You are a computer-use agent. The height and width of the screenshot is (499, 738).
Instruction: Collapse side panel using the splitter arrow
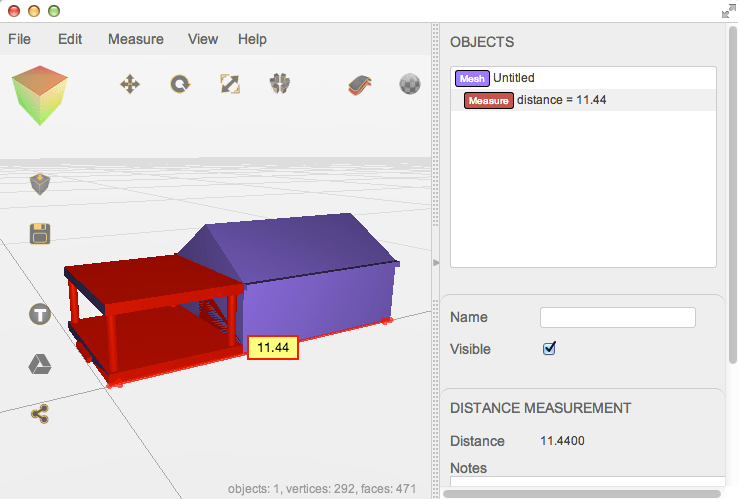(x=436, y=263)
